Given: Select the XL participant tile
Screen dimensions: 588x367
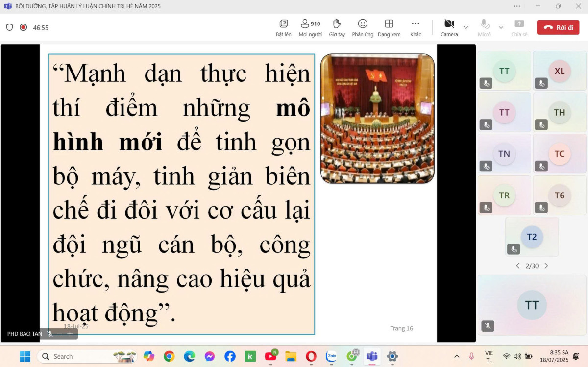Looking at the screenshot, I should point(559,71).
